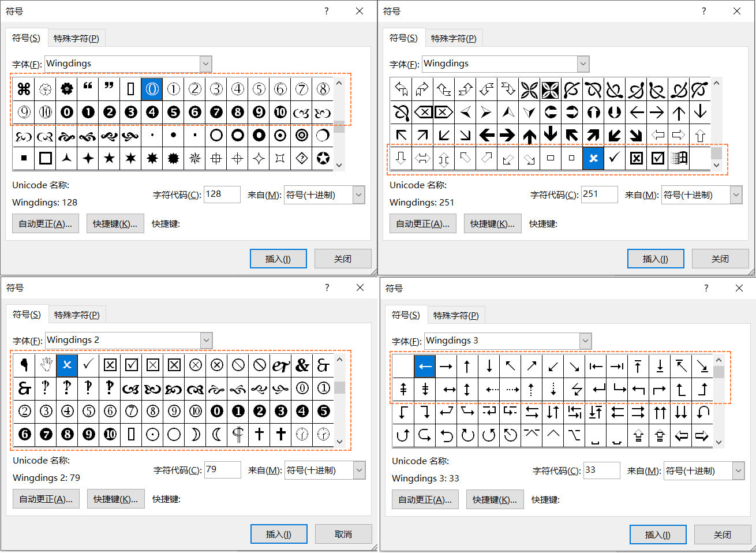
Task: Select the thin right arrow → in Wingdings 3
Action: pos(446,366)
